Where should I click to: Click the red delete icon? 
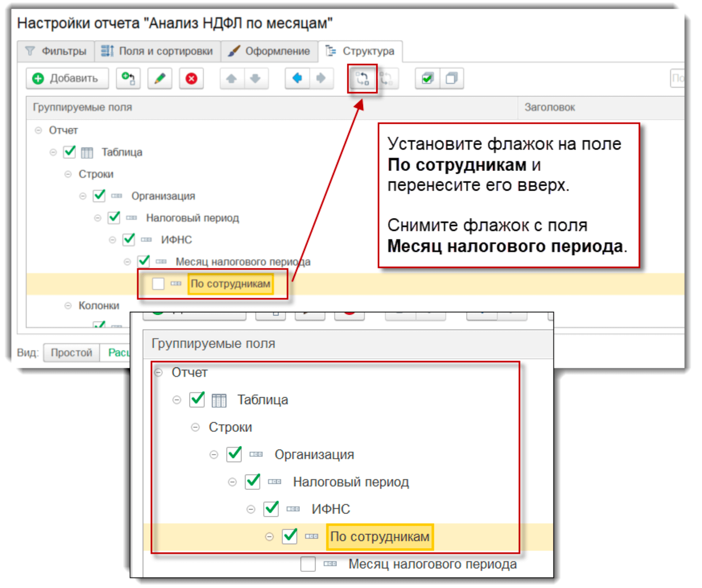click(191, 78)
